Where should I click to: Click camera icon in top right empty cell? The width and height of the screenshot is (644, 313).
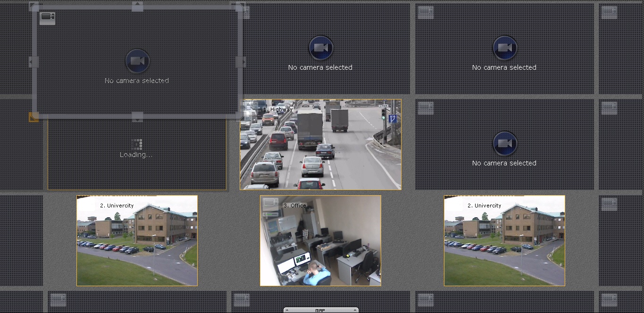pyautogui.click(x=505, y=48)
